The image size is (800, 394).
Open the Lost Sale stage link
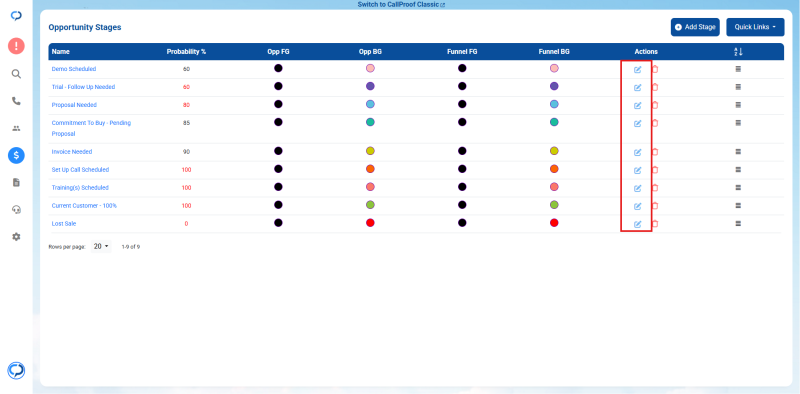(64, 224)
